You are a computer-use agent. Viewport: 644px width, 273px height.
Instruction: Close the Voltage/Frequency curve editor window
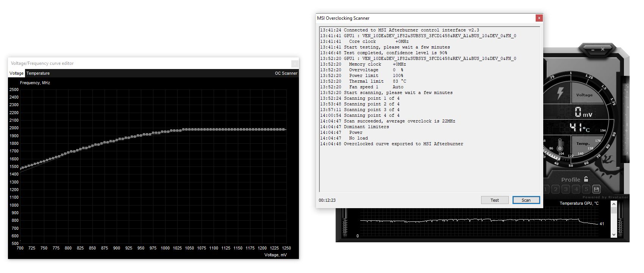[x=295, y=63]
